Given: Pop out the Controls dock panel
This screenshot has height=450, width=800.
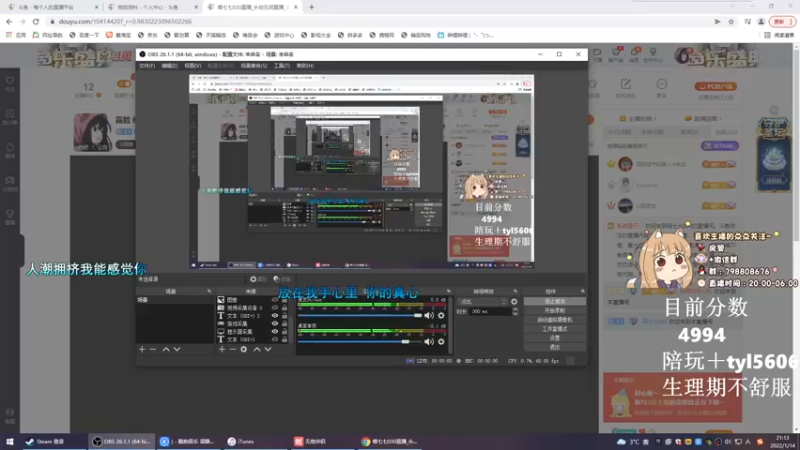Looking at the screenshot, I should point(583,291).
